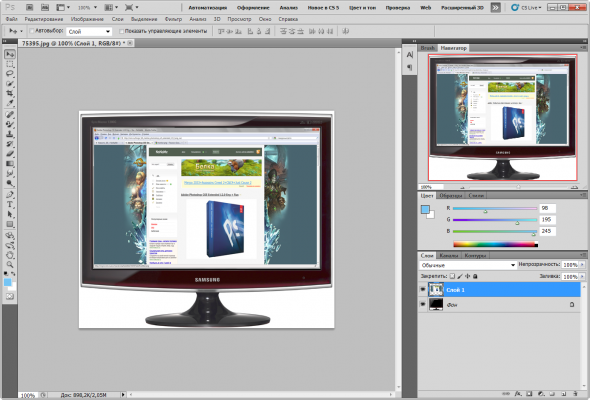Select the Zoom tool in the toolbox
The width and height of the screenshot is (590, 400).
coord(10,265)
